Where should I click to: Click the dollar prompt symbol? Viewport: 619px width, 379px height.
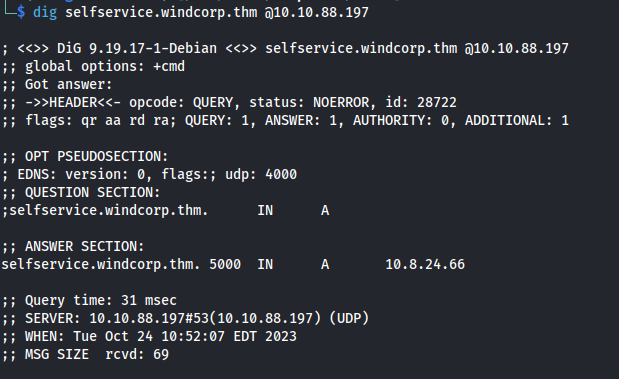pos(21,12)
